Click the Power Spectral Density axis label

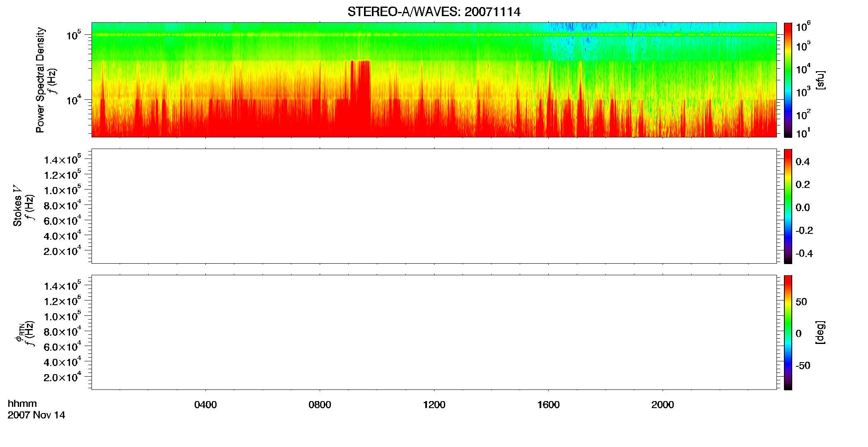40,80
